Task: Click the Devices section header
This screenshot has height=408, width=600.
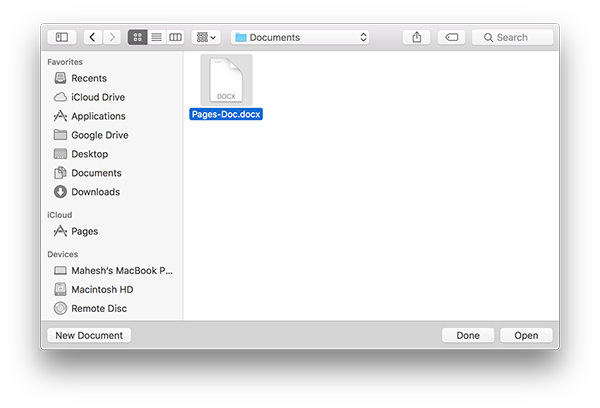Action: [63, 254]
